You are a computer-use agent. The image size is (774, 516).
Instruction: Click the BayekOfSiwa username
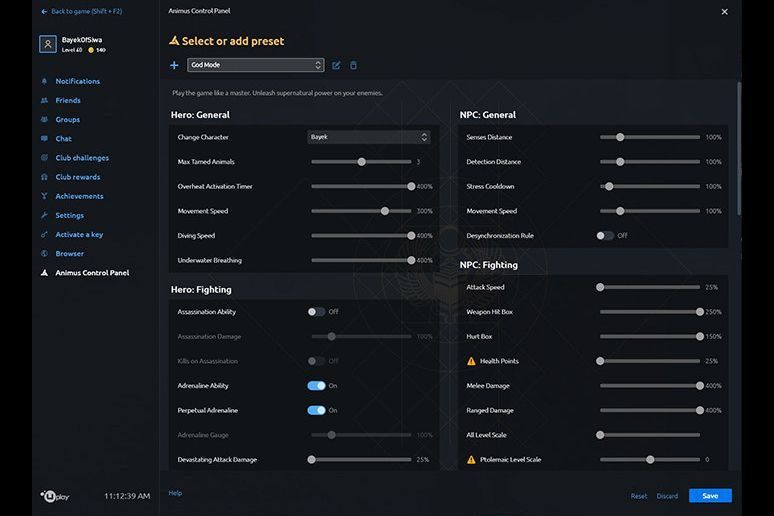tap(82, 40)
